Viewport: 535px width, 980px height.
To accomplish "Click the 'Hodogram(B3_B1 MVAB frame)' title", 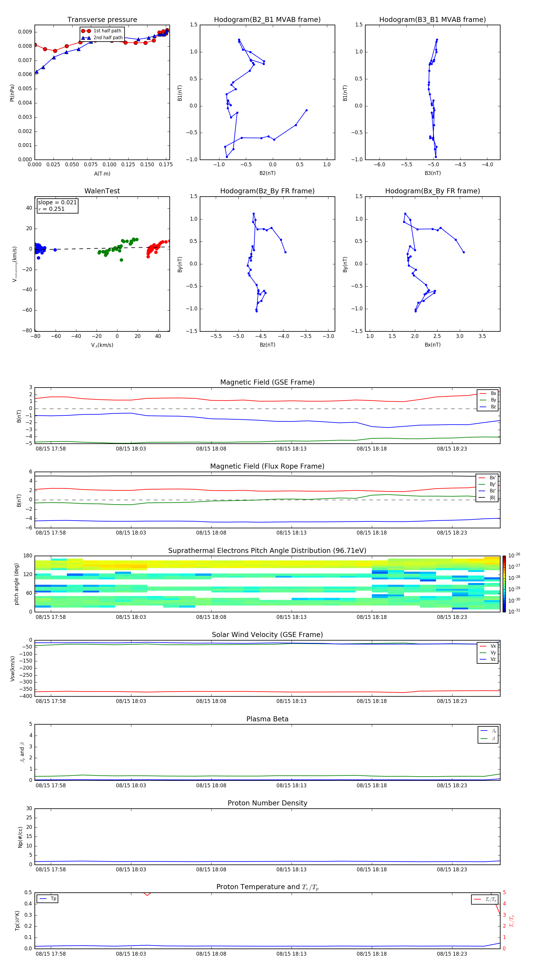I will pos(432,20).
